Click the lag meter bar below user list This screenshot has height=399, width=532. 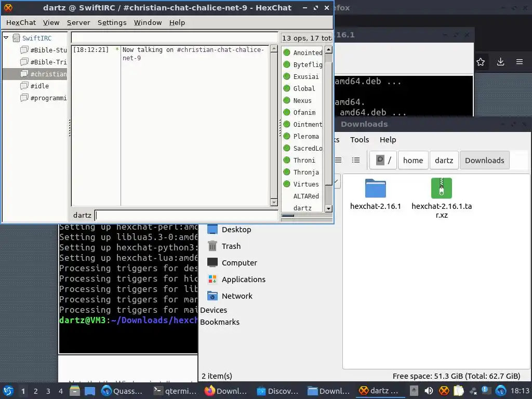[307, 216]
